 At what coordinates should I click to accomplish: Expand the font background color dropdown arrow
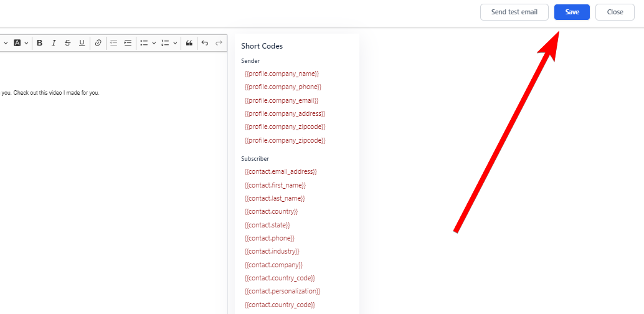click(x=26, y=43)
